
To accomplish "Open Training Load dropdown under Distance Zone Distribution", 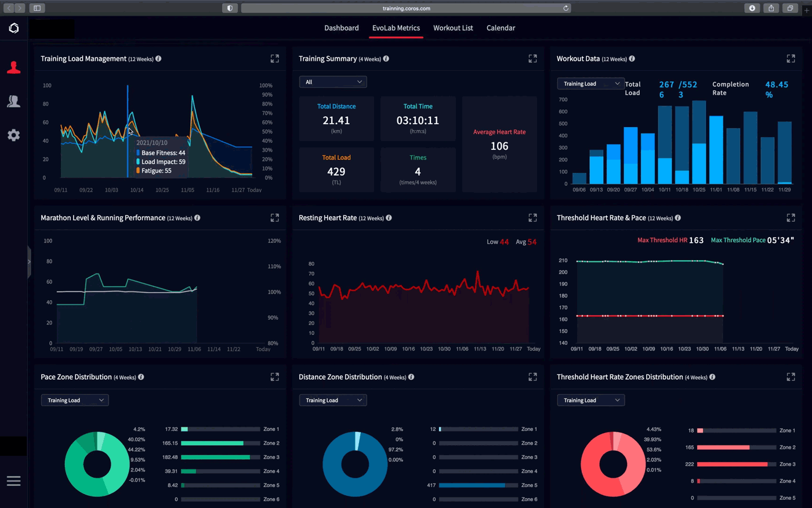I will 333,400.
